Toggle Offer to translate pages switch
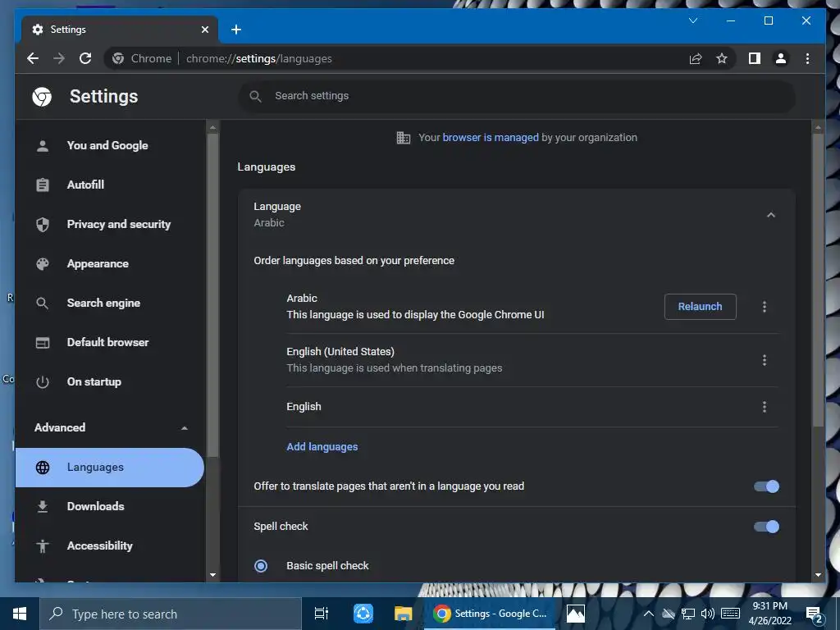Screen dimensions: 840x630 click(x=766, y=486)
